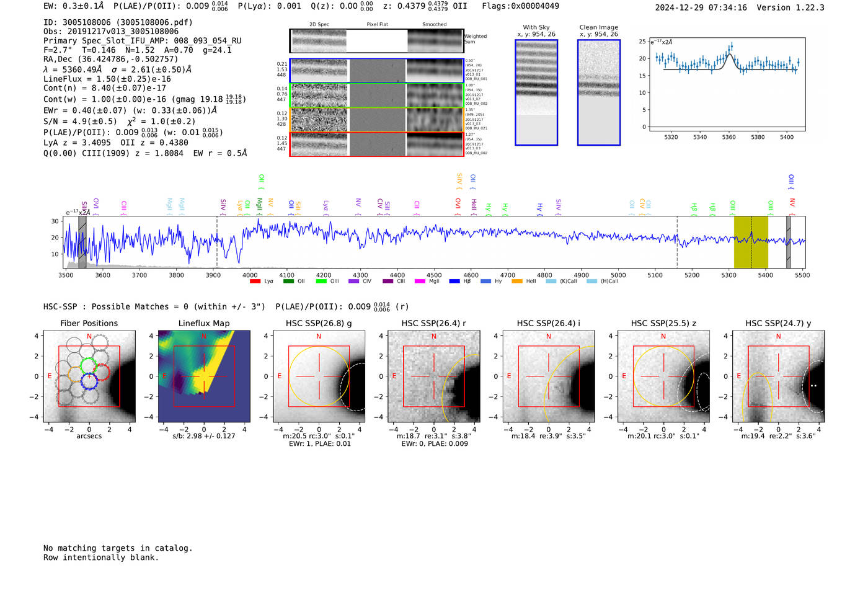Click the red Lyα legend swatch
868x591 pixels.
[x=255, y=282]
